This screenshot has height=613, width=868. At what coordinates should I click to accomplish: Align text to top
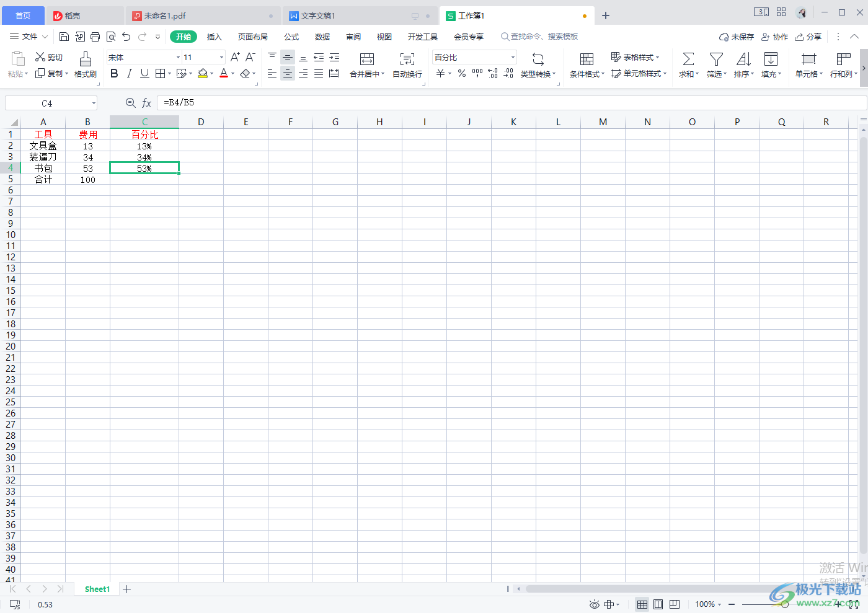coord(272,57)
